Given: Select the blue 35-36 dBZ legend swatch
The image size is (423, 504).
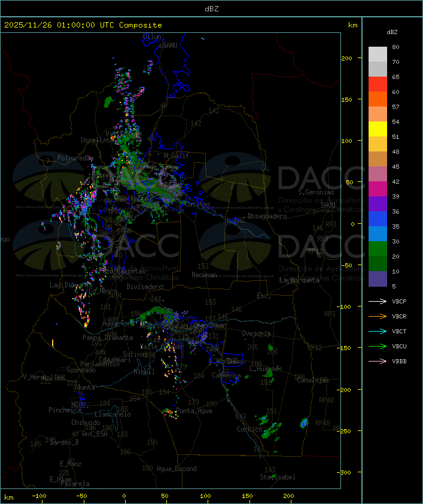Looking at the screenshot, I should click(x=378, y=219).
